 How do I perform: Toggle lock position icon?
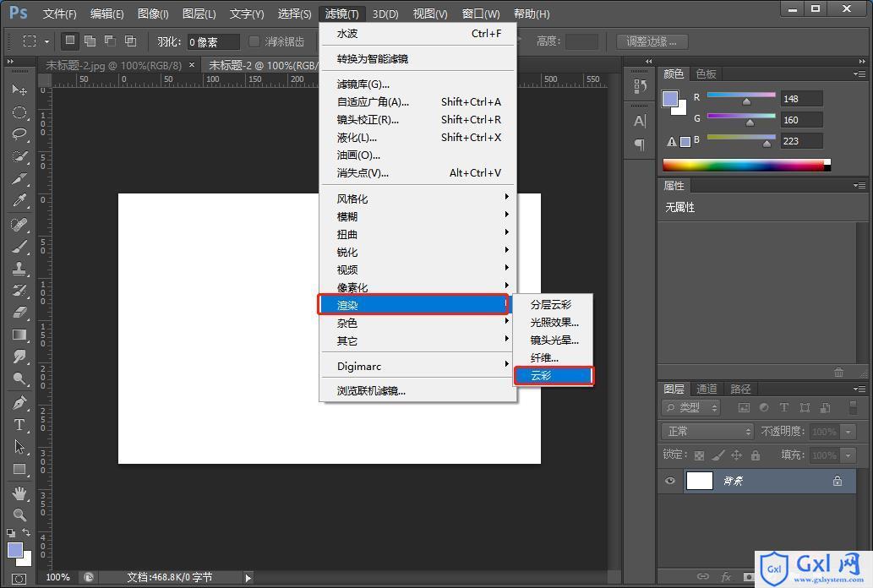[x=737, y=455]
